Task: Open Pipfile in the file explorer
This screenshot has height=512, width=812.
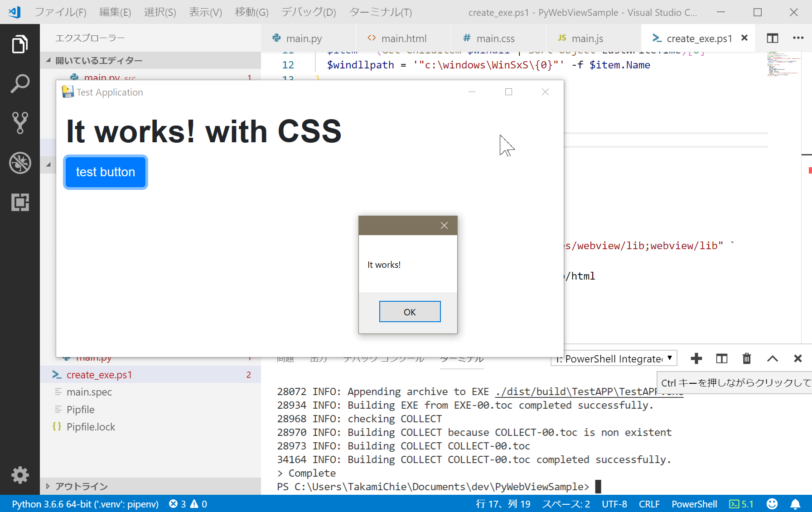Action: click(x=150, y=410)
